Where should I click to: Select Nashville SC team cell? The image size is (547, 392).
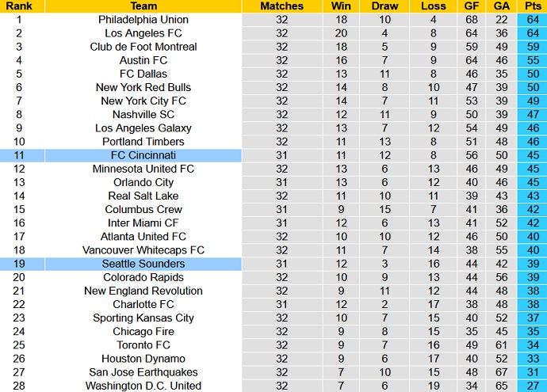143,115
